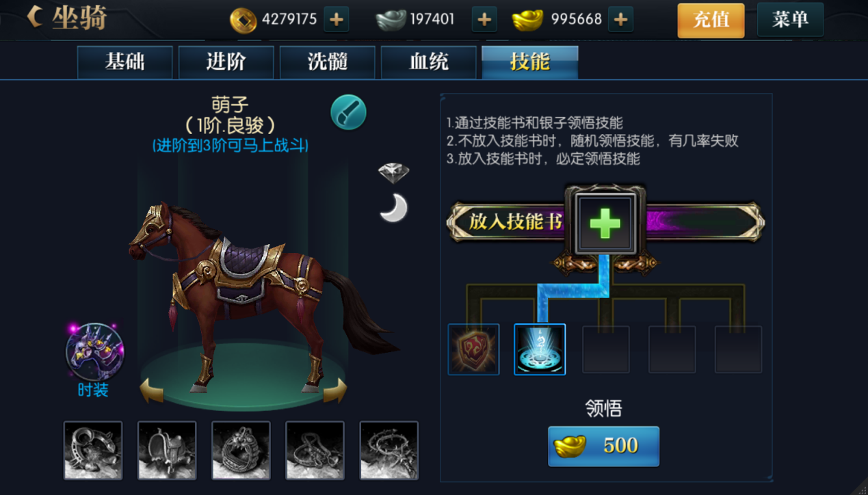Click the 500 gold 领悟 button
Screen dimensions: 868x495
pos(603,446)
